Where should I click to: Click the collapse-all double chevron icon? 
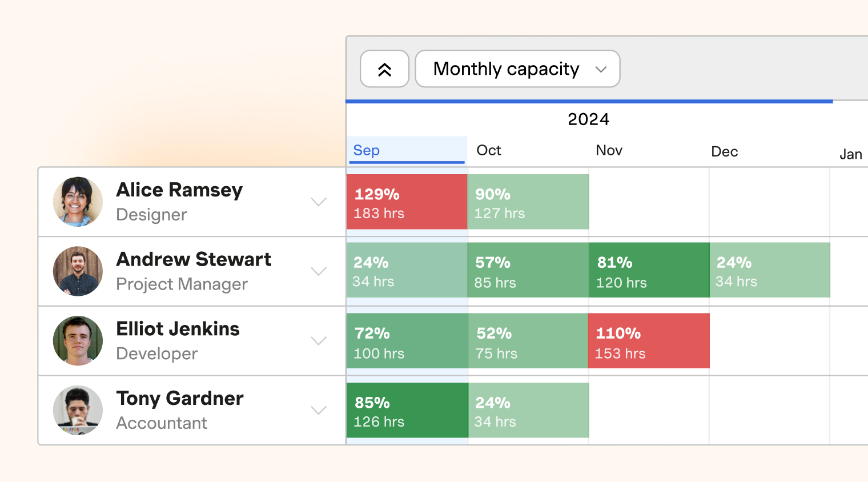click(x=384, y=69)
